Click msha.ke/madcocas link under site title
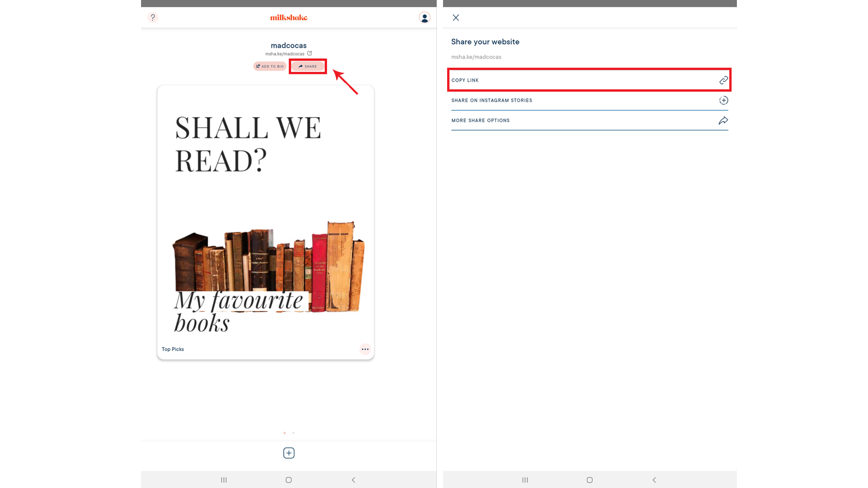This screenshot has height=488, width=868. [x=285, y=54]
